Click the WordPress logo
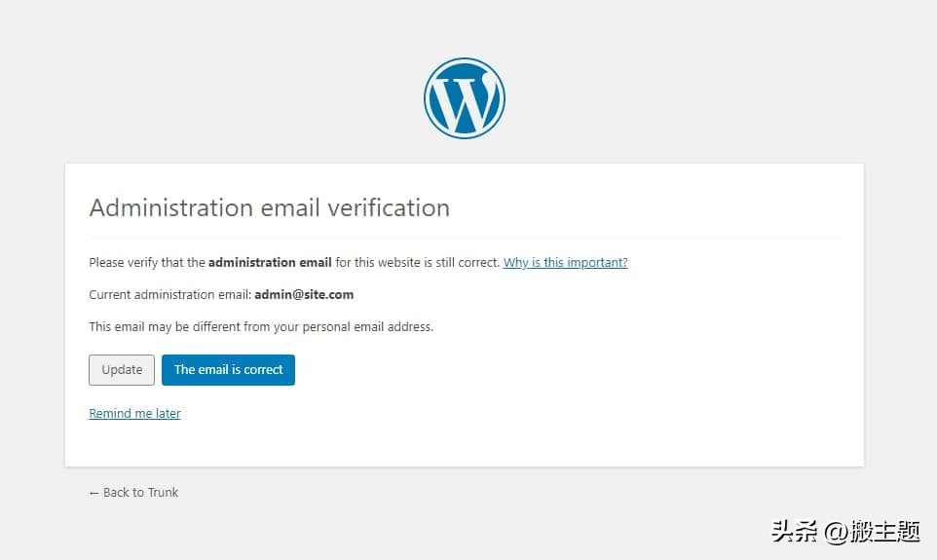The width and height of the screenshot is (937, 560). pos(465,98)
